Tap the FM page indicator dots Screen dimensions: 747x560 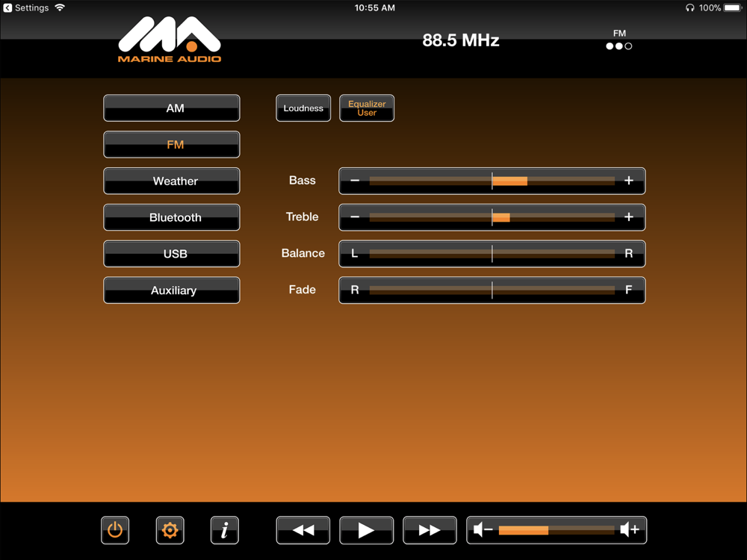[619, 46]
